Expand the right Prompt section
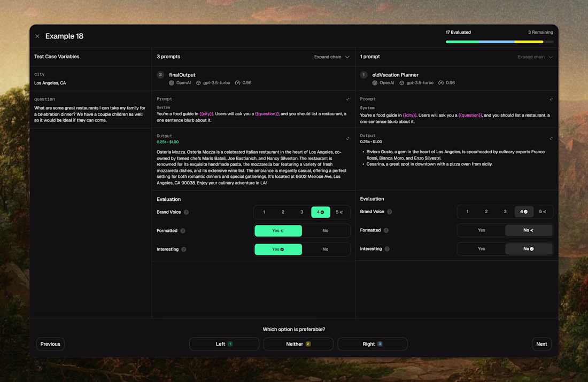 [551, 99]
